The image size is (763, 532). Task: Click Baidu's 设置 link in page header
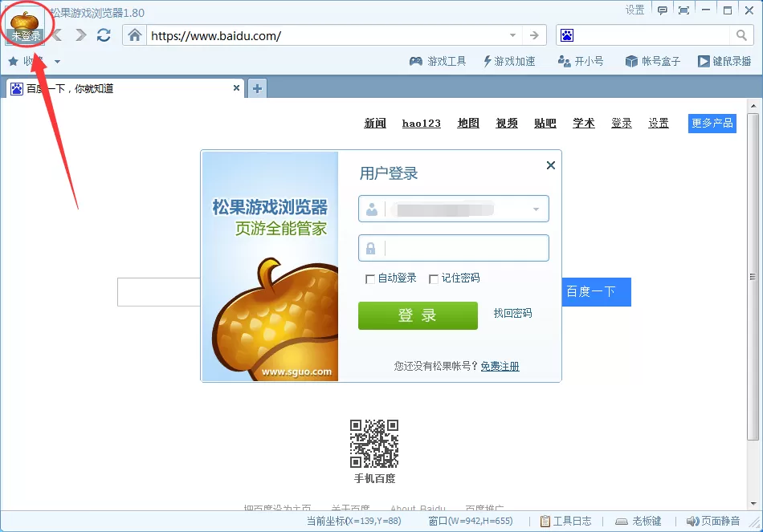[659, 124]
